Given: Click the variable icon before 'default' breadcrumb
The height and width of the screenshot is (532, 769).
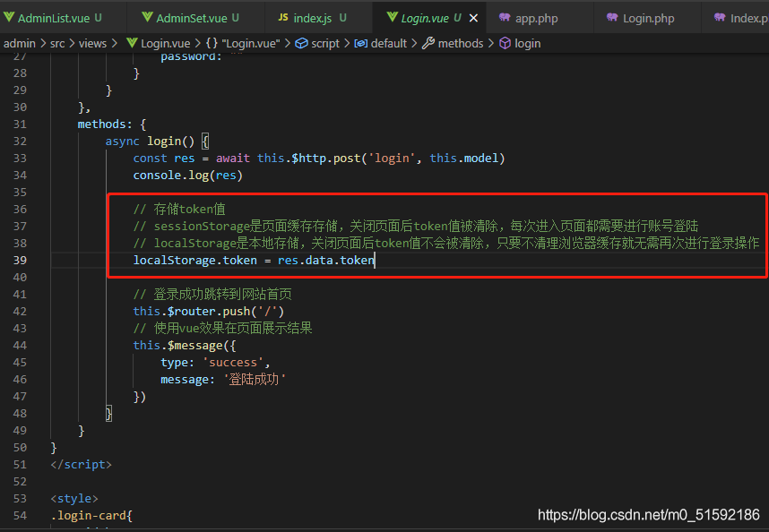Looking at the screenshot, I should click(361, 43).
